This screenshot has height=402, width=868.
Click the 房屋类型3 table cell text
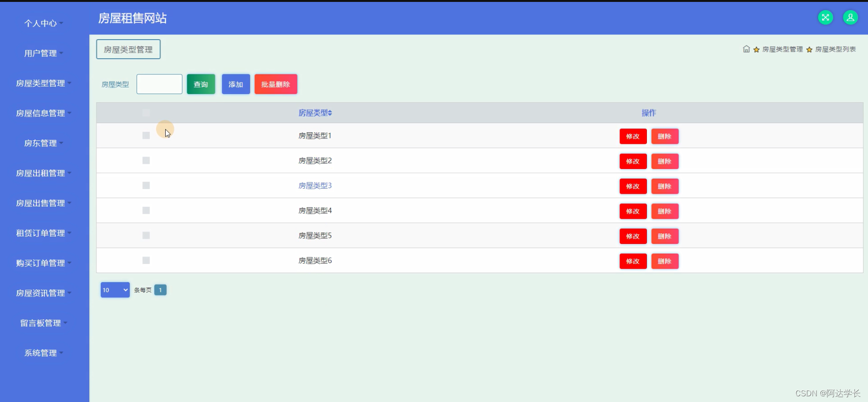pos(315,186)
